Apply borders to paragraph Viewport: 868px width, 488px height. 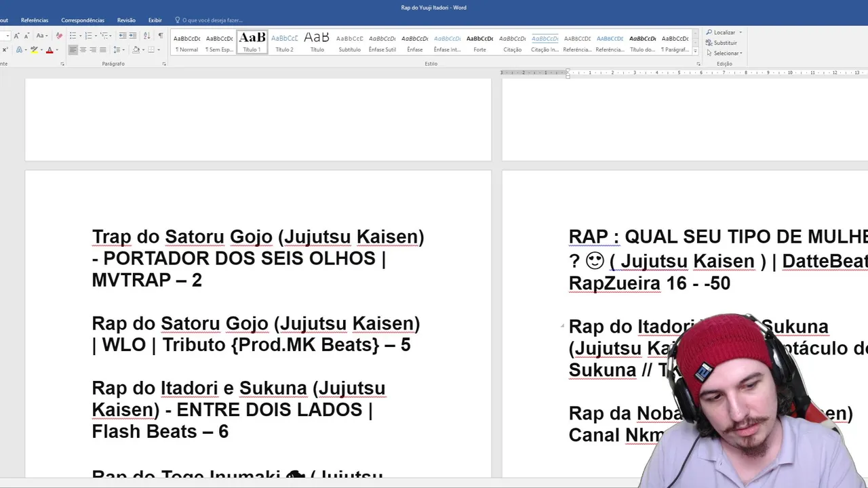pyautogui.click(x=151, y=49)
